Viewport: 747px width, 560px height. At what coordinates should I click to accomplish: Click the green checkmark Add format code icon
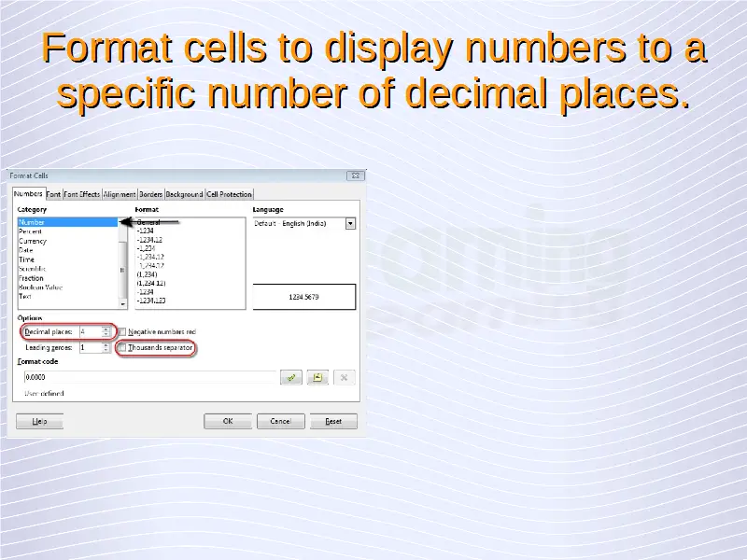[x=291, y=377]
